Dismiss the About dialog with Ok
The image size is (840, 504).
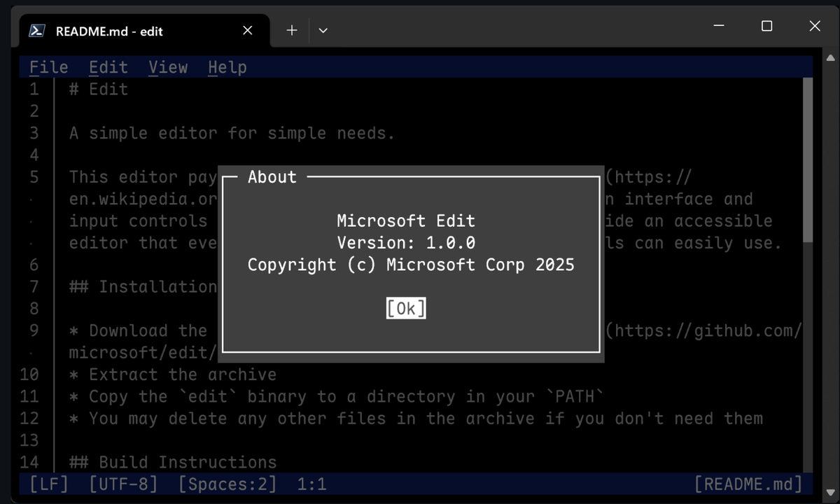pos(405,307)
